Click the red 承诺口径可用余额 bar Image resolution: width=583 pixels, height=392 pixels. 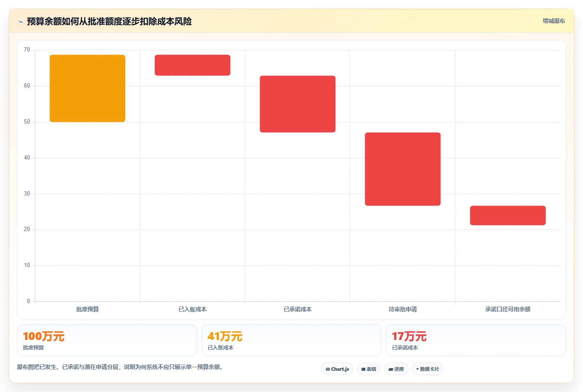508,216
